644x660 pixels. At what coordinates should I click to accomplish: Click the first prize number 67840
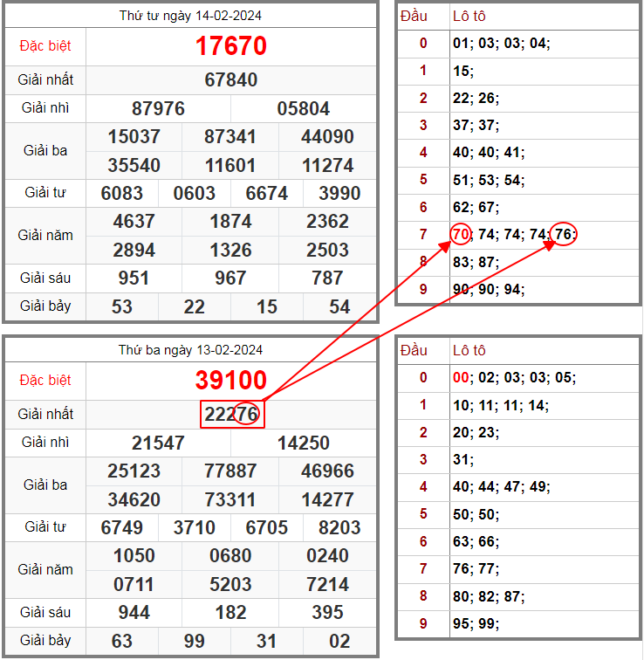coord(231,80)
